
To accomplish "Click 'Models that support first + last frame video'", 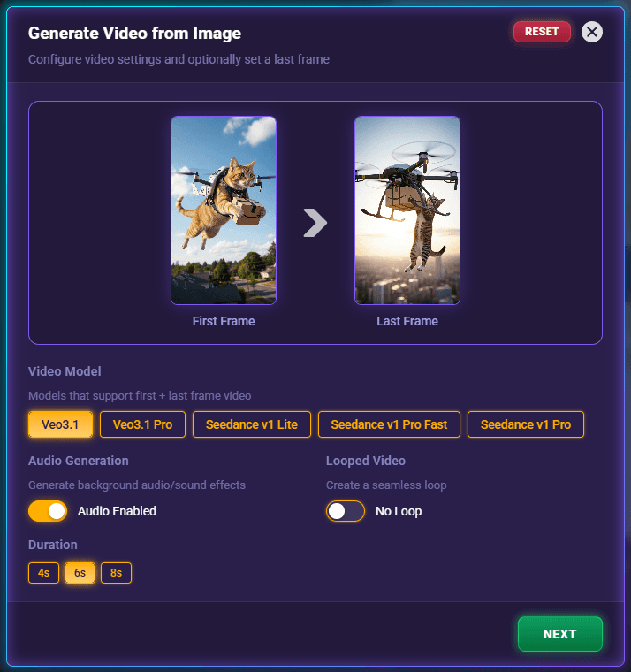I will (140, 395).
